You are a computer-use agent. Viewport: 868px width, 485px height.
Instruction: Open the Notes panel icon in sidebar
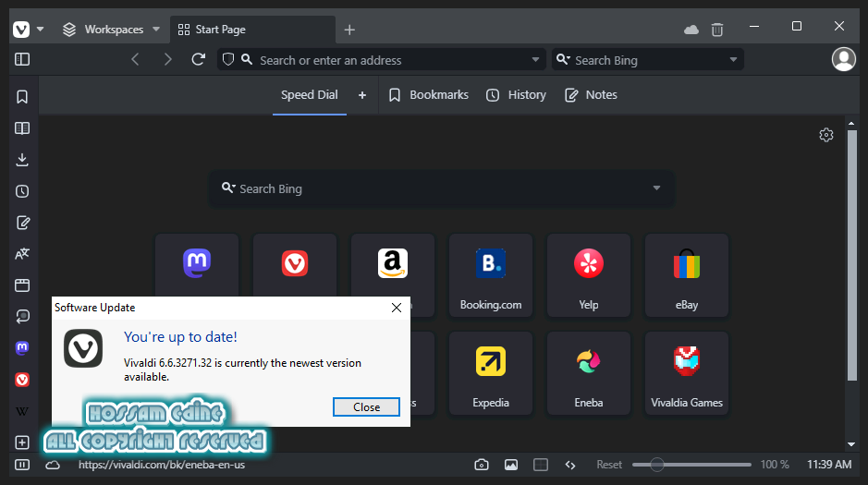coord(22,223)
